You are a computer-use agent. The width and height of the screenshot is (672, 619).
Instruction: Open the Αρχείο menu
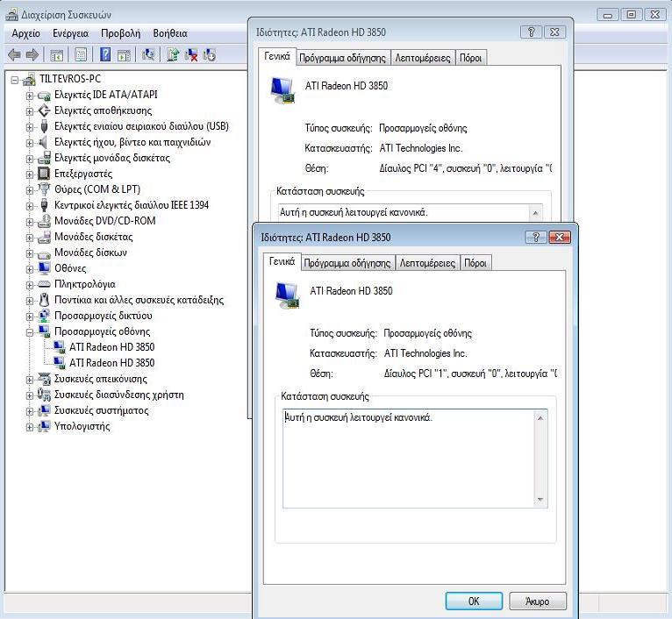[x=26, y=33]
